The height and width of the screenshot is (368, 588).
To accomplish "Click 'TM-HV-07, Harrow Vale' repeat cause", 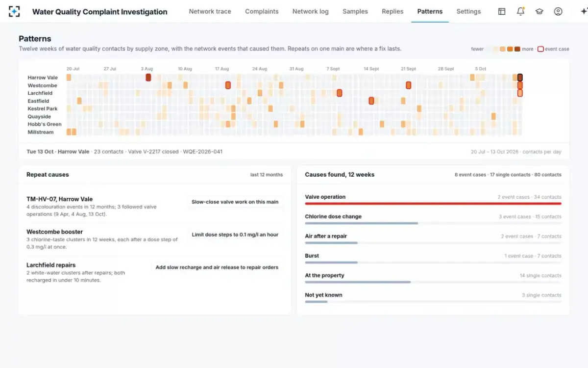I will 59,199.
